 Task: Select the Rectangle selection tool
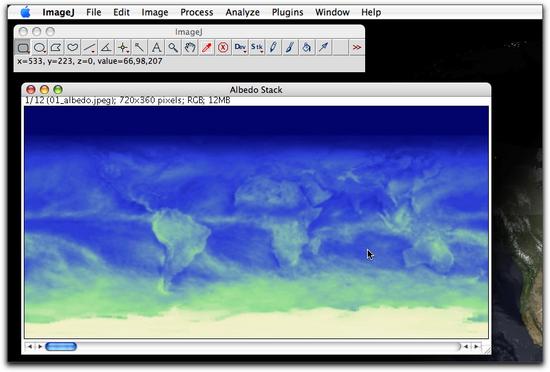[23, 47]
